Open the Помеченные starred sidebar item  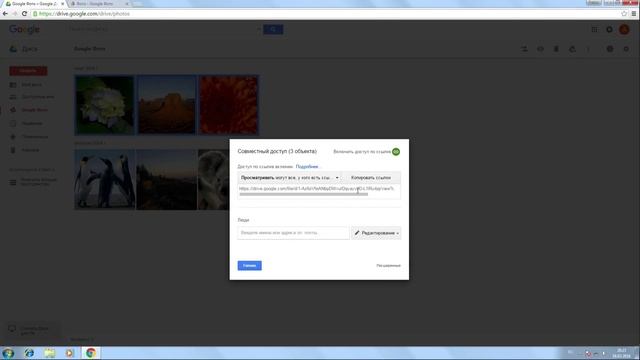click(29, 137)
